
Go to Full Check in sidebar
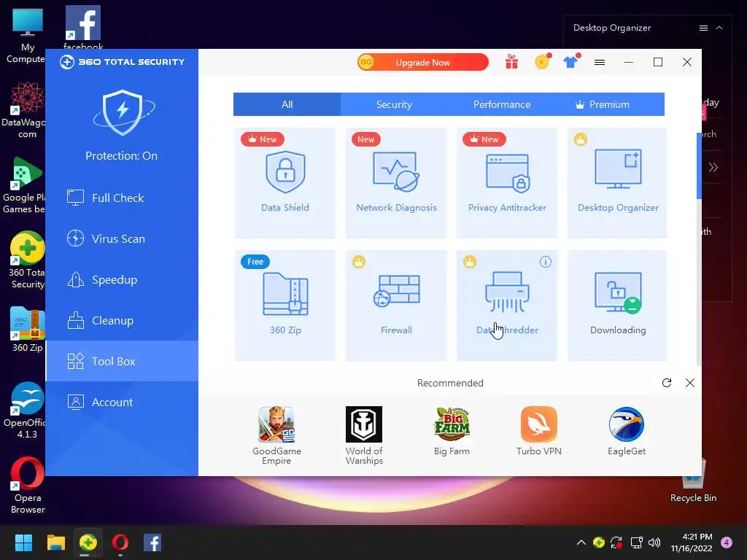click(122, 198)
